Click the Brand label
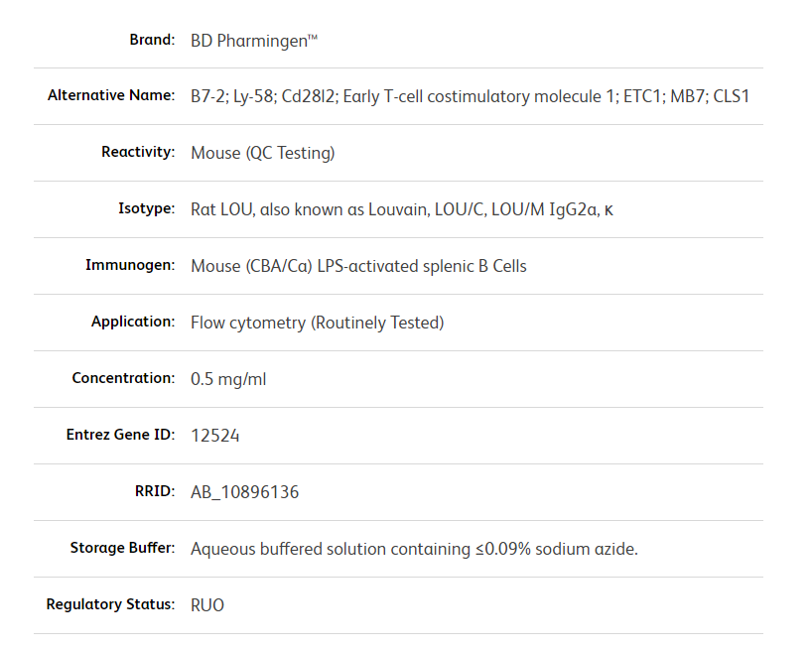 coord(152,41)
